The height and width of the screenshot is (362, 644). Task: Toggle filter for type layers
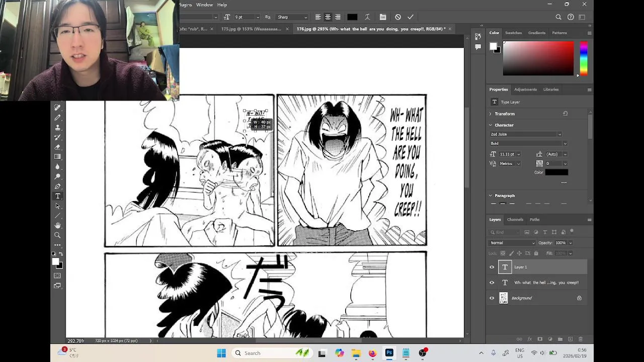tap(545, 232)
